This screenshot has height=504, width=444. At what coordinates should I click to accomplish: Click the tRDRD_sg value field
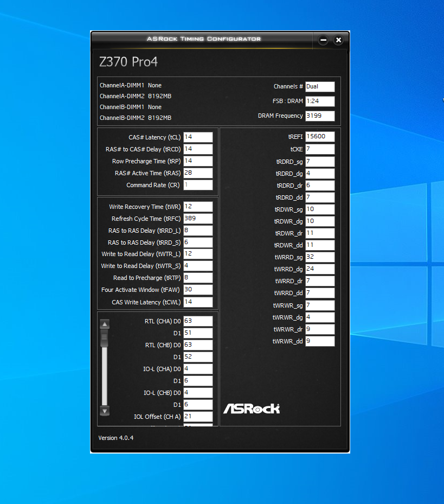point(320,161)
